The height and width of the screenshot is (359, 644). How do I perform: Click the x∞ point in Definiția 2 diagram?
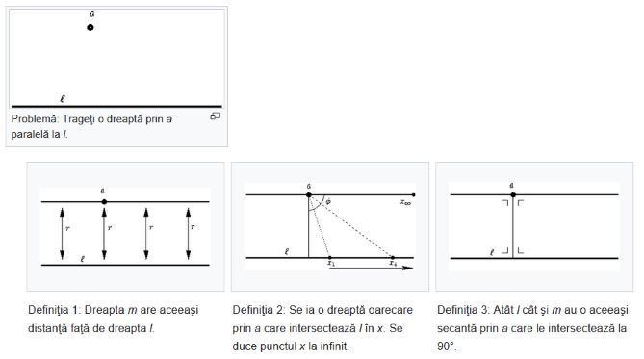tap(413, 195)
